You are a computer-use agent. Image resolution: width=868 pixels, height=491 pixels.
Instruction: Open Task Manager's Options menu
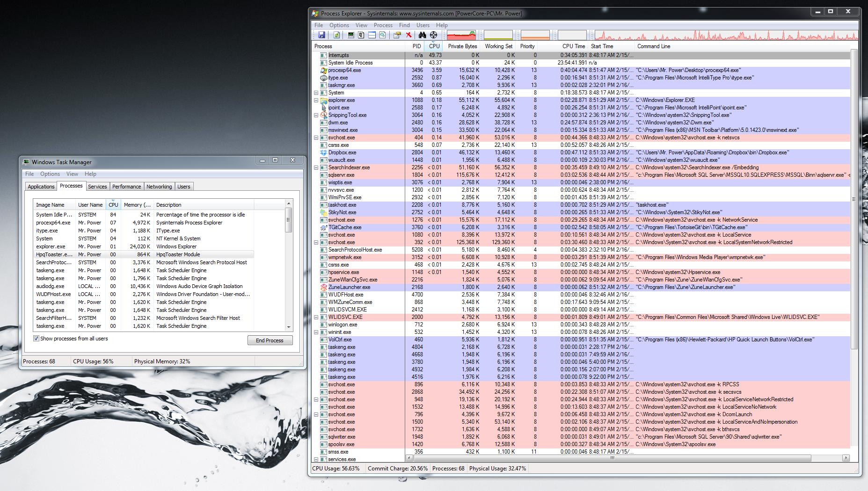(x=50, y=174)
